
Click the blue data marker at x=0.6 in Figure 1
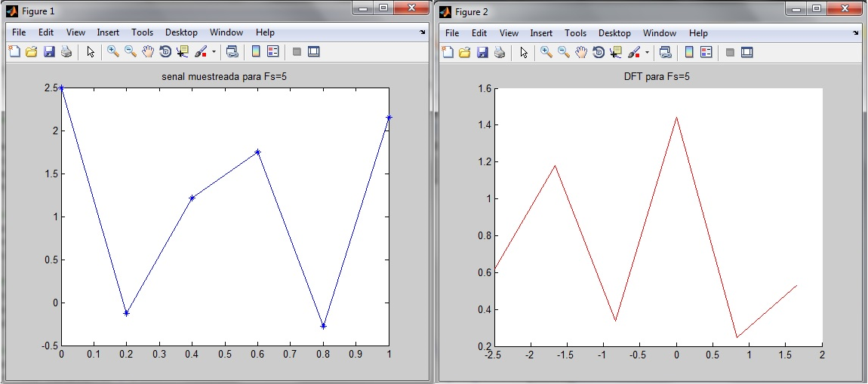point(258,152)
